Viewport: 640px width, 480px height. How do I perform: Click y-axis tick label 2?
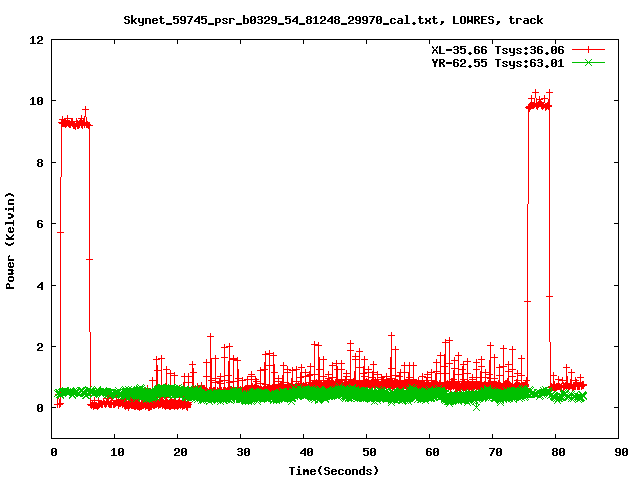(40, 347)
